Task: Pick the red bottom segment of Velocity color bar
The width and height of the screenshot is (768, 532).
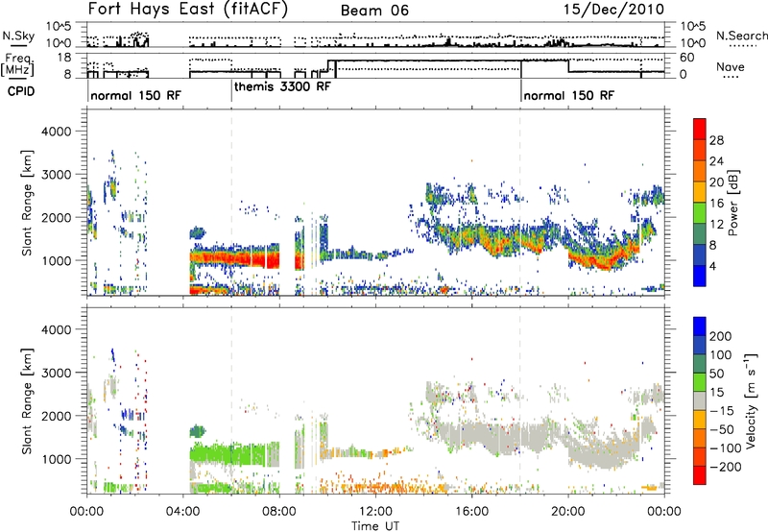Action: coord(700,475)
